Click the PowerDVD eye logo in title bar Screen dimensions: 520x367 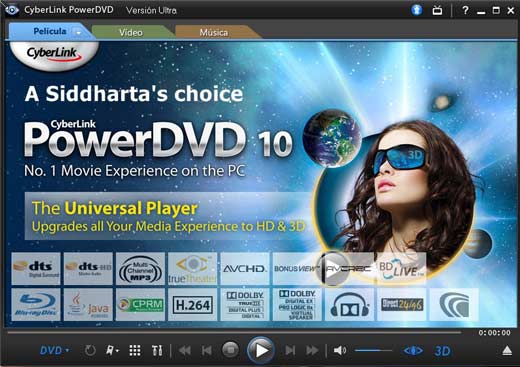tap(12, 10)
